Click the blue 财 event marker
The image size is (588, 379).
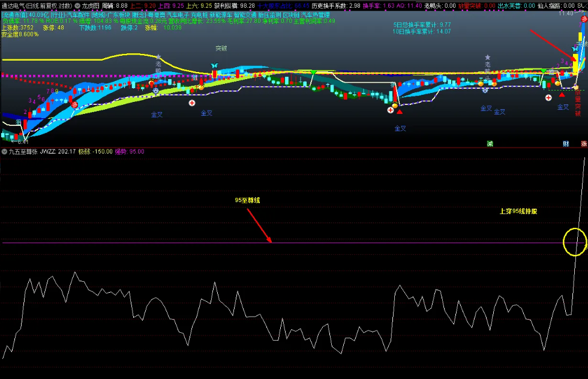click(565, 144)
